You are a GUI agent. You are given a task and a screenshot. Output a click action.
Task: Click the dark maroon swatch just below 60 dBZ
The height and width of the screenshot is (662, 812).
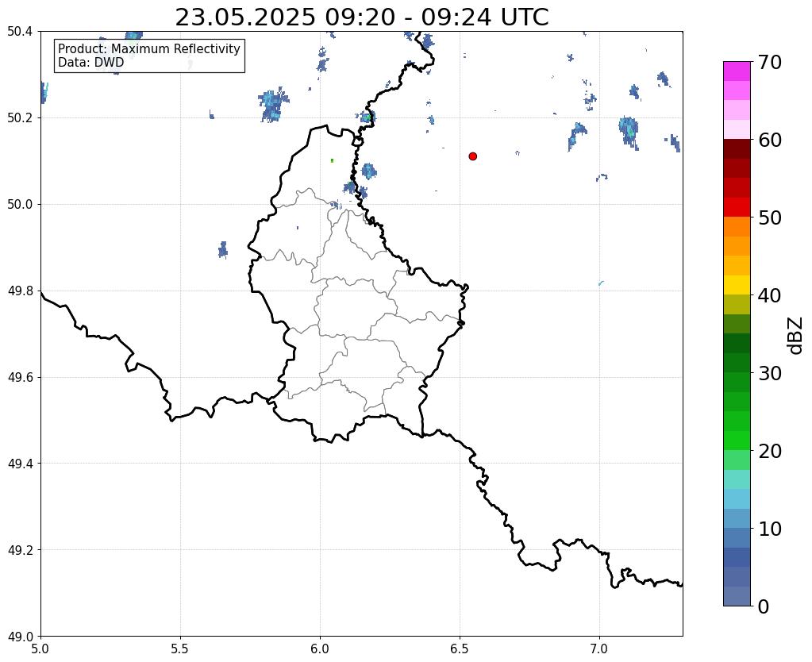[x=737, y=149]
